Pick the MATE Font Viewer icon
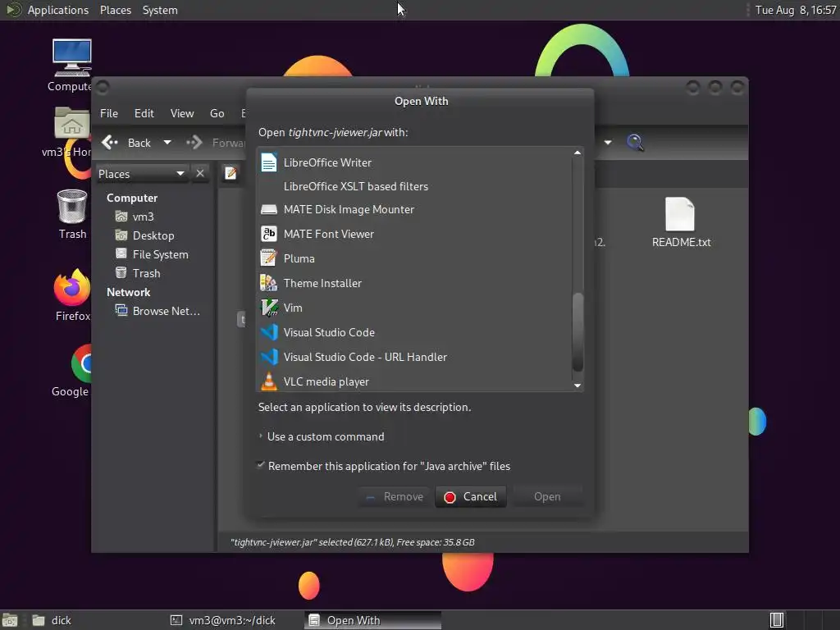This screenshot has width=840, height=630. click(268, 234)
